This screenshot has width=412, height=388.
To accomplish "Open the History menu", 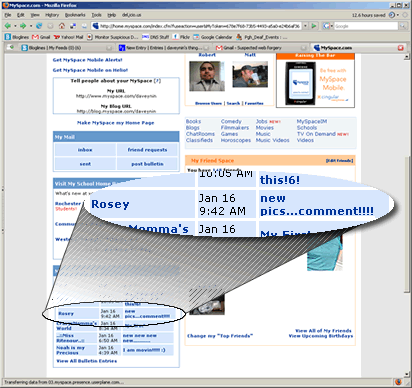I will [52, 15].
